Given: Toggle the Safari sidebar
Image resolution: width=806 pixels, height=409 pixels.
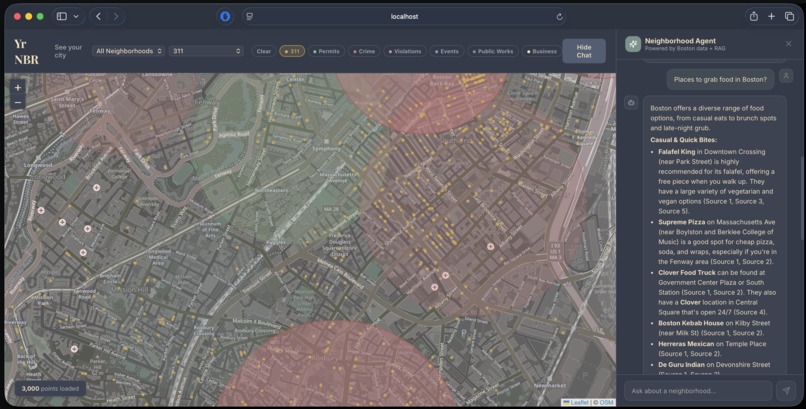Looking at the screenshot, I should 62,16.
